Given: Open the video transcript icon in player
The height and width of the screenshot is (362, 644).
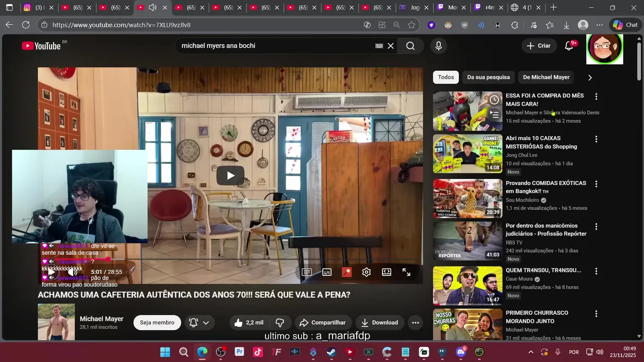Looking at the screenshot, I should coord(306,272).
